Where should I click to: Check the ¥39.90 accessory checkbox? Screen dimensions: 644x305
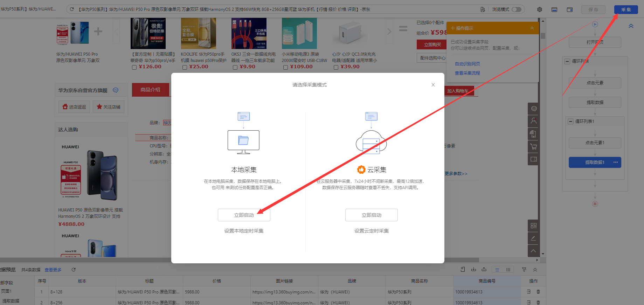(336, 67)
